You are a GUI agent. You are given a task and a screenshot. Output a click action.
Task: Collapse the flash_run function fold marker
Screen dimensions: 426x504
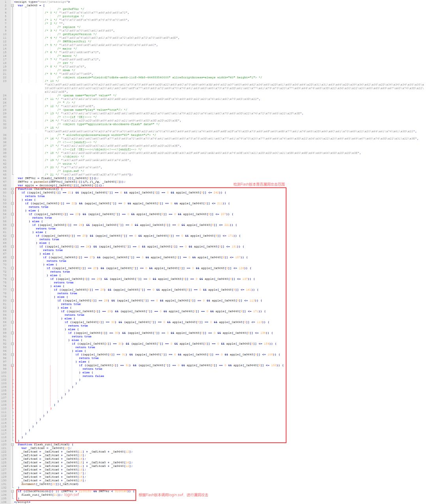[x=12, y=444]
